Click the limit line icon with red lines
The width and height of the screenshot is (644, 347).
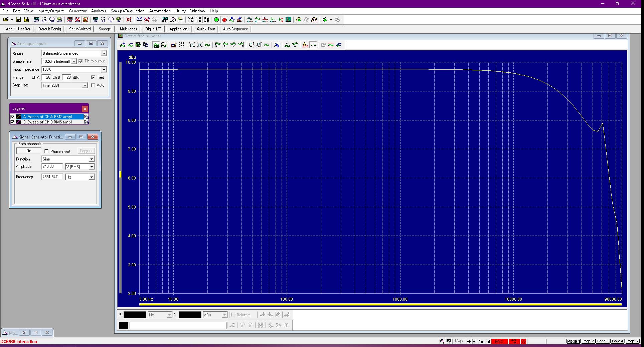[331, 45]
